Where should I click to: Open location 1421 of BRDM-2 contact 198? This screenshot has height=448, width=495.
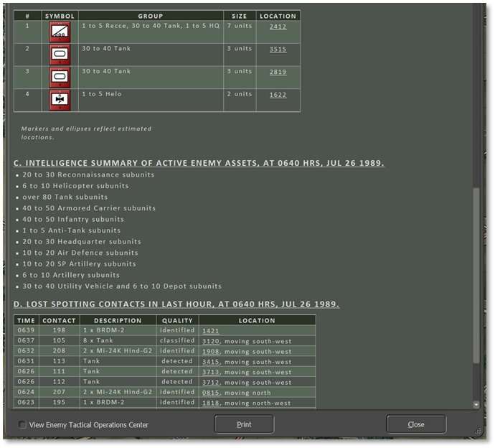(x=210, y=331)
